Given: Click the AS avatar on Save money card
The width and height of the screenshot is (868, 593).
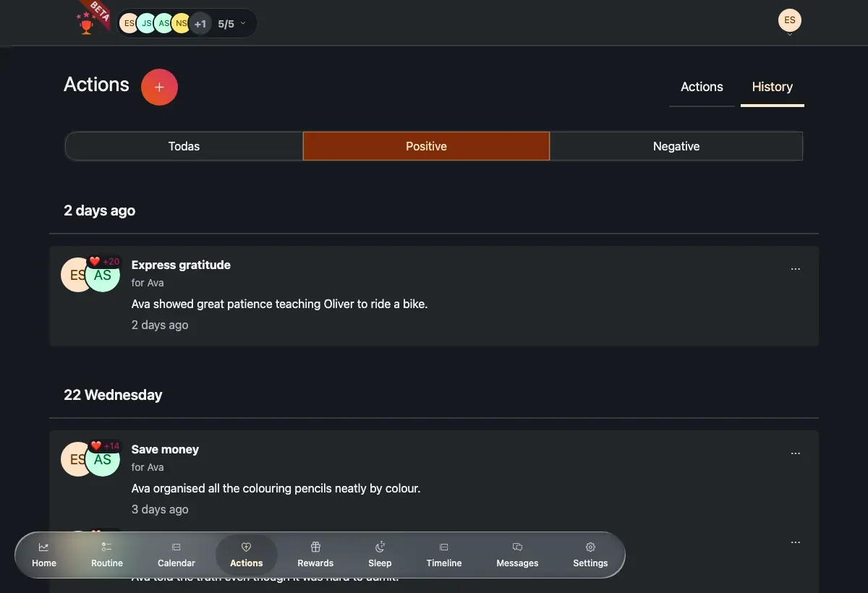Looking at the screenshot, I should click(x=103, y=459).
